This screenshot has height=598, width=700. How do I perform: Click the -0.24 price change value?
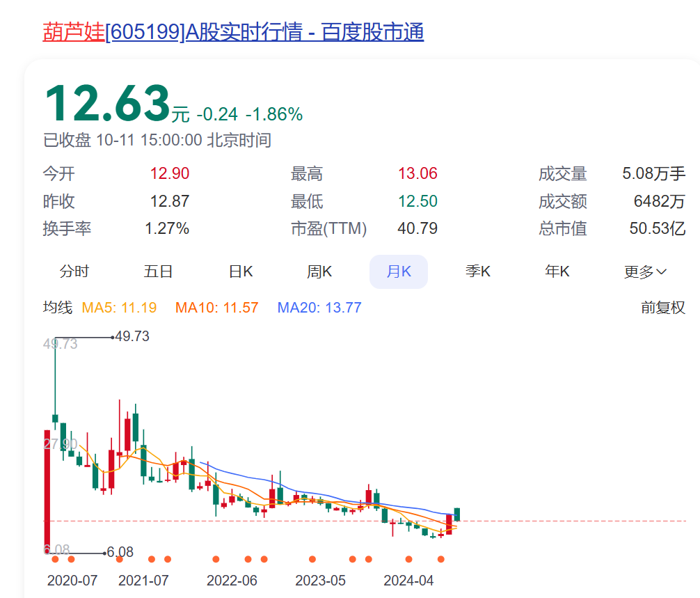coord(217,114)
